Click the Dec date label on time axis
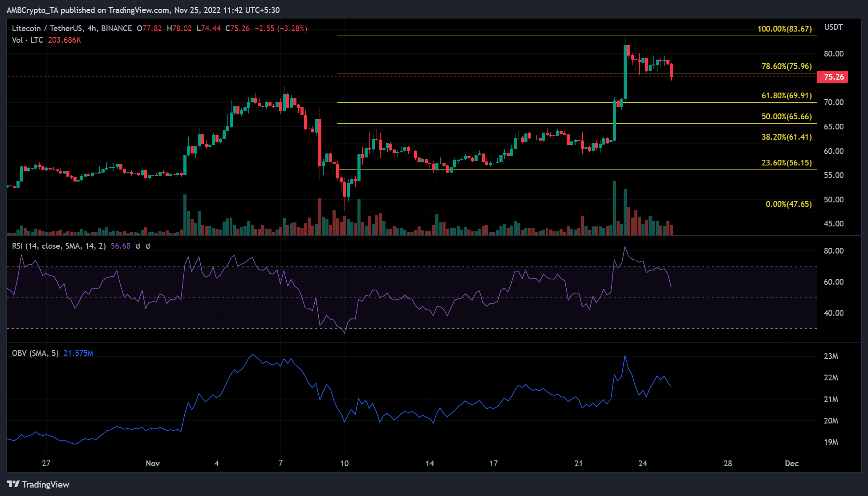The height and width of the screenshot is (496, 868). (x=792, y=464)
